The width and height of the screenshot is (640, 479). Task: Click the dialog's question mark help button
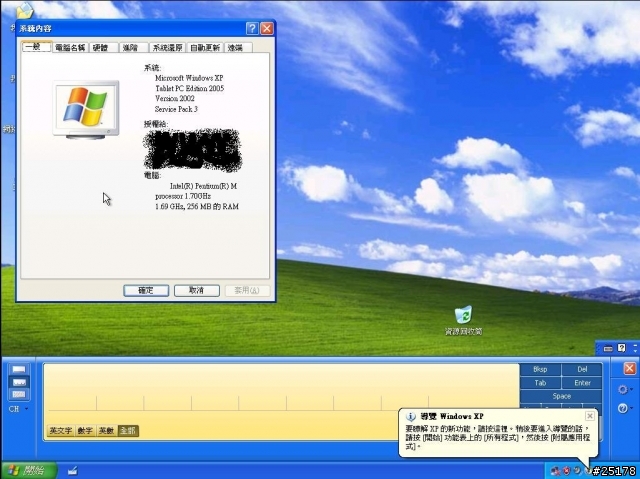[x=252, y=28]
